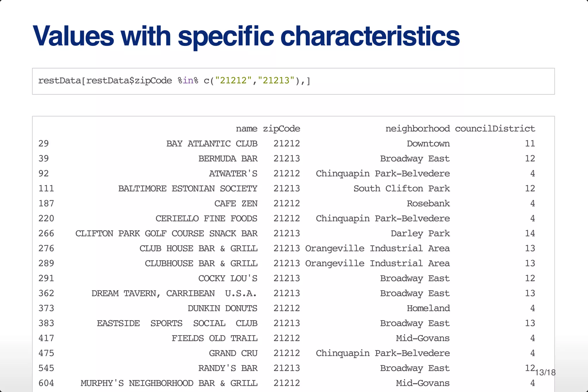Click row index 475
The height and width of the screenshot is (392, 588).
[x=46, y=353]
